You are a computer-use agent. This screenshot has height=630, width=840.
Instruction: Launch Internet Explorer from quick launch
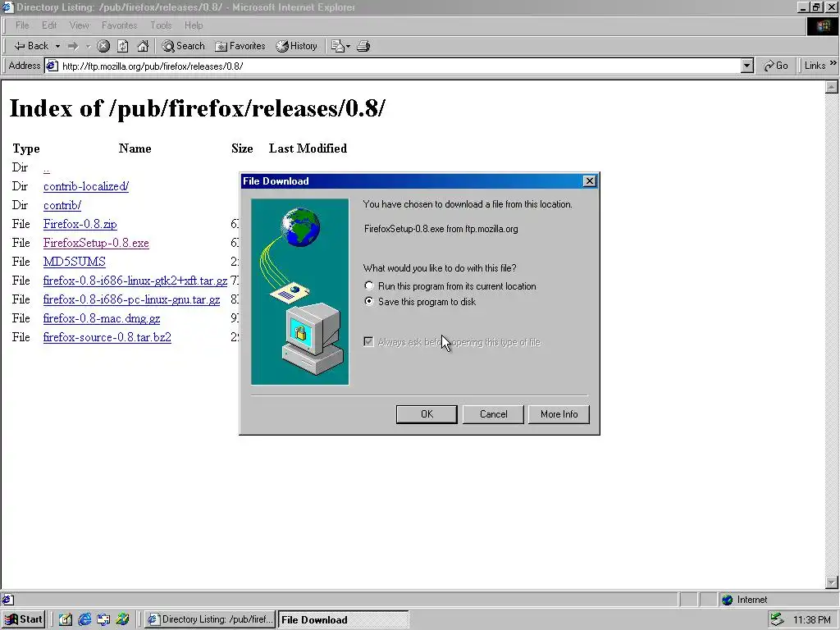pyautogui.click(x=84, y=620)
